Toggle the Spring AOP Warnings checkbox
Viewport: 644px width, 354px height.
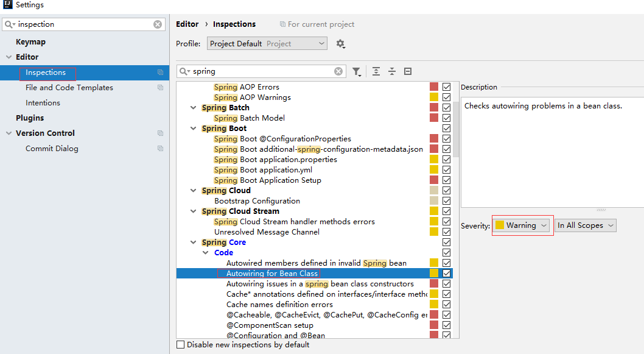[x=447, y=97]
